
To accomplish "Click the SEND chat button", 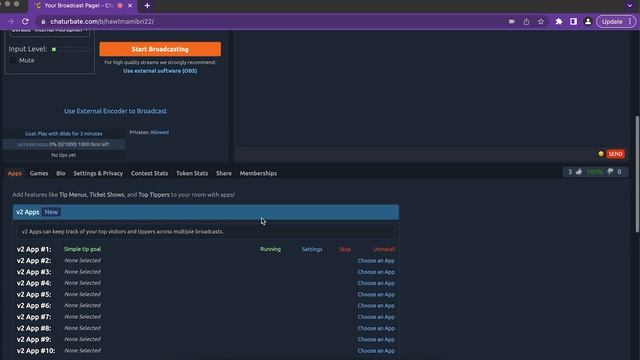I will tap(616, 154).
